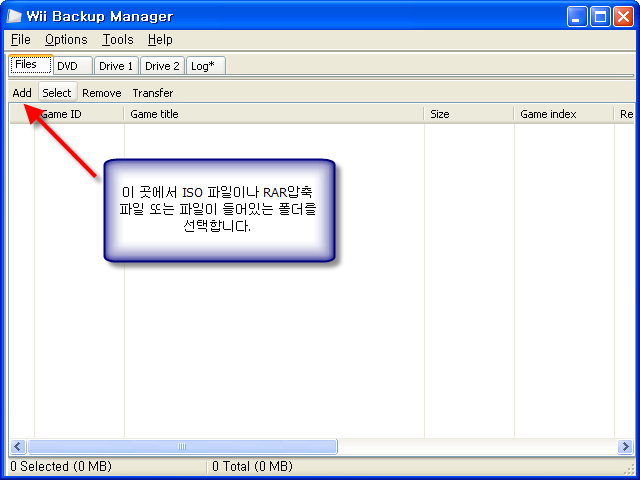The width and height of the screenshot is (640, 480).
Task: Click the horizontal scrollbar right arrow
Action: coord(625,446)
